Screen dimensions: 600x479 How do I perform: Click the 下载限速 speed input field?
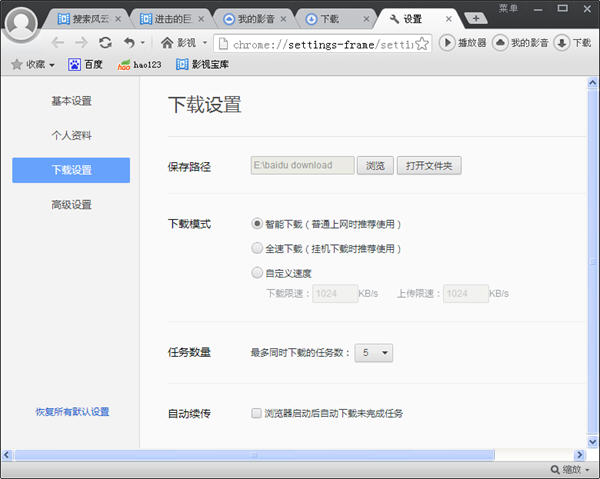point(335,294)
